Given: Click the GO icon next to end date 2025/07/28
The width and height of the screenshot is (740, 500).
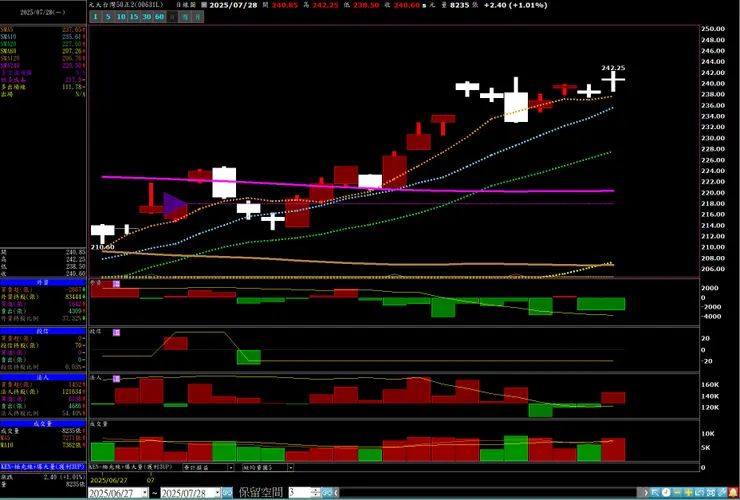Looking at the screenshot, I should tap(227, 493).
